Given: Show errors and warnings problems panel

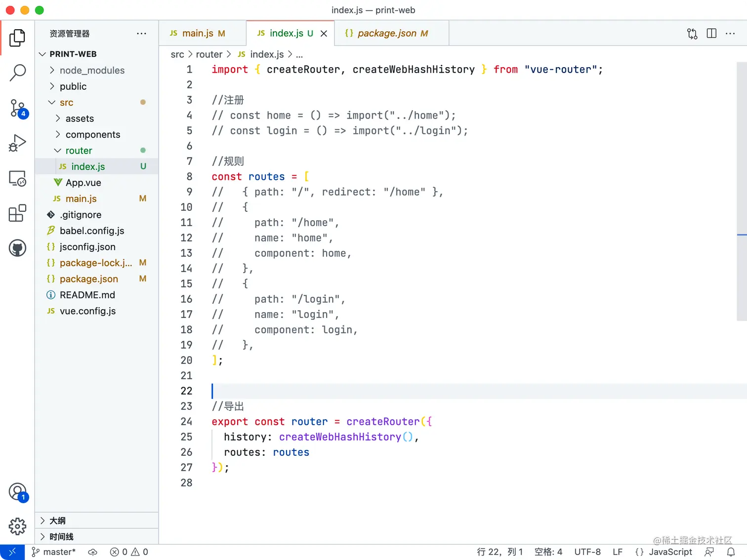Looking at the screenshot, I should point(129,552).
